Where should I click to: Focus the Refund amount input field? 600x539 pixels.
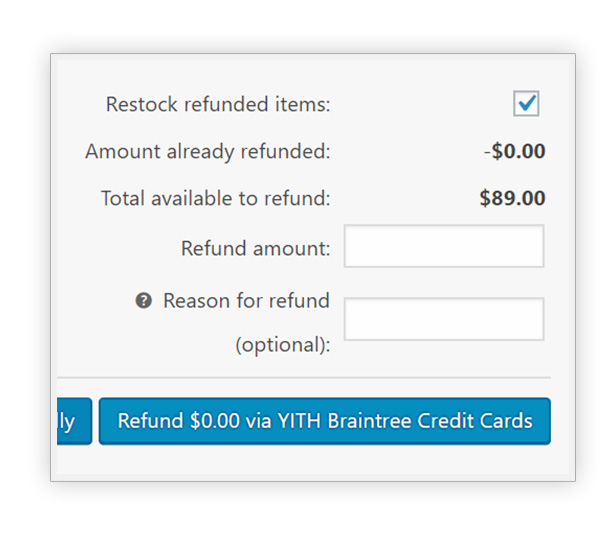click(x=444, y=246)
